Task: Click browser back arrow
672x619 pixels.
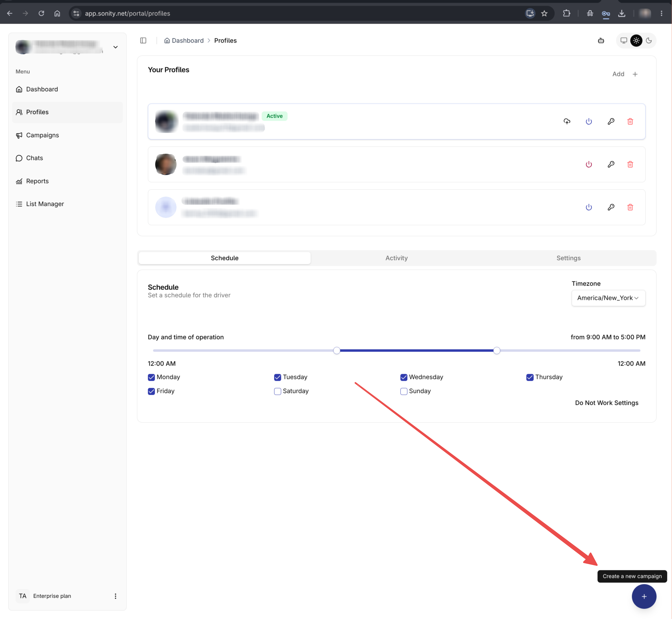Action: [10, 13]
